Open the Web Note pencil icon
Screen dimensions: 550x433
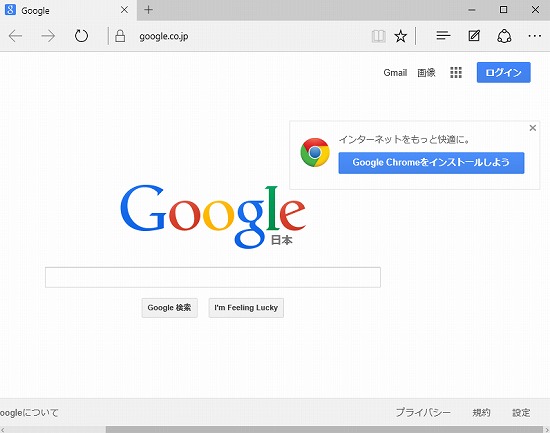pyautogui.click(x=474, y=35)
